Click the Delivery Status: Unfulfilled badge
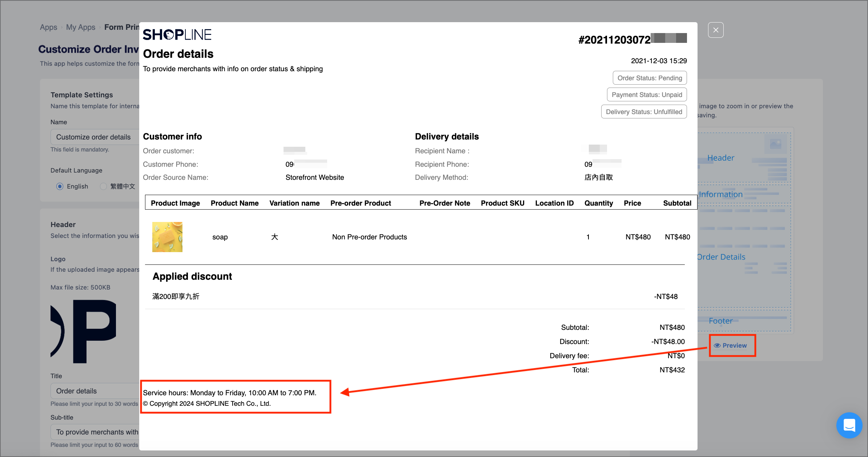Image resolution: width=868 pixels, height=457 pixels. coord(644,112)
